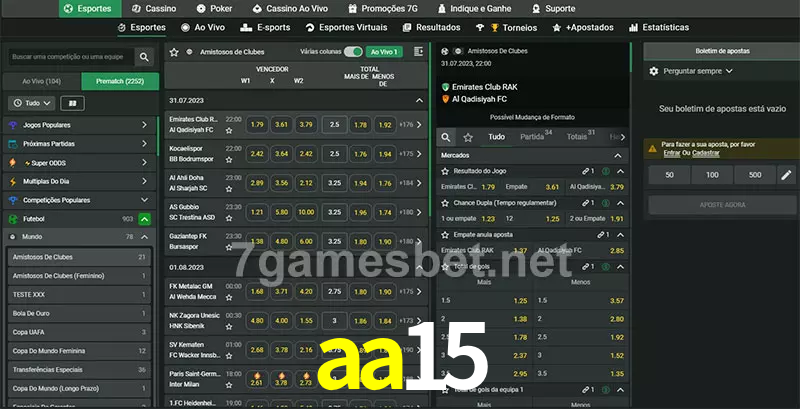
Task: Click the Cadastrar signup link
Action: point(706,153)
